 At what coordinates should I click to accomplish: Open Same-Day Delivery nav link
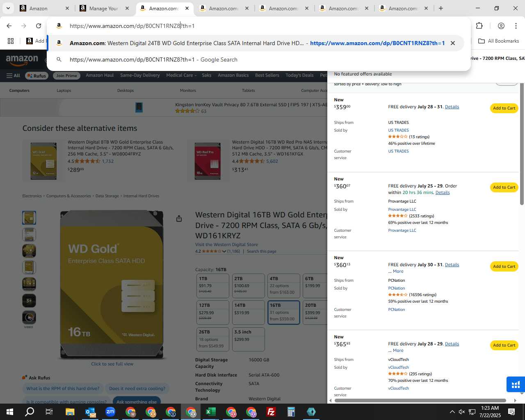[140, 75]
